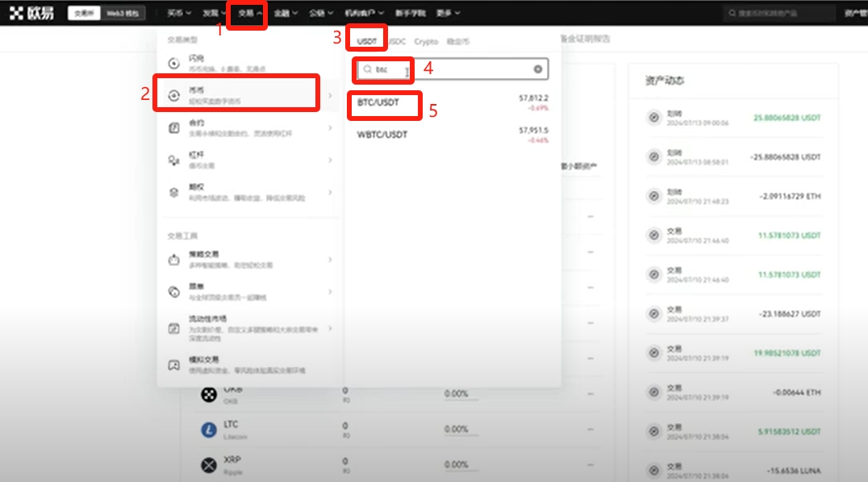Expand the 更多 dropdown

pos(443,12)
